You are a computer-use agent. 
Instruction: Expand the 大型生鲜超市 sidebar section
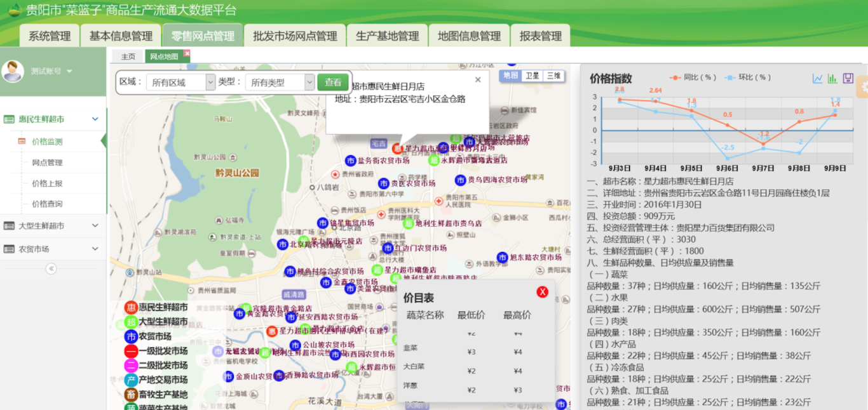click(x=53, y=226)
